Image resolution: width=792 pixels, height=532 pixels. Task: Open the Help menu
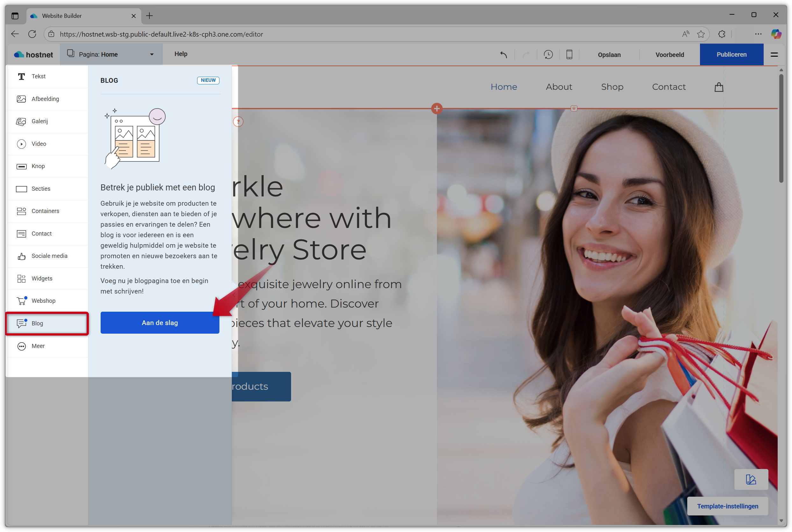click(181, 54)
